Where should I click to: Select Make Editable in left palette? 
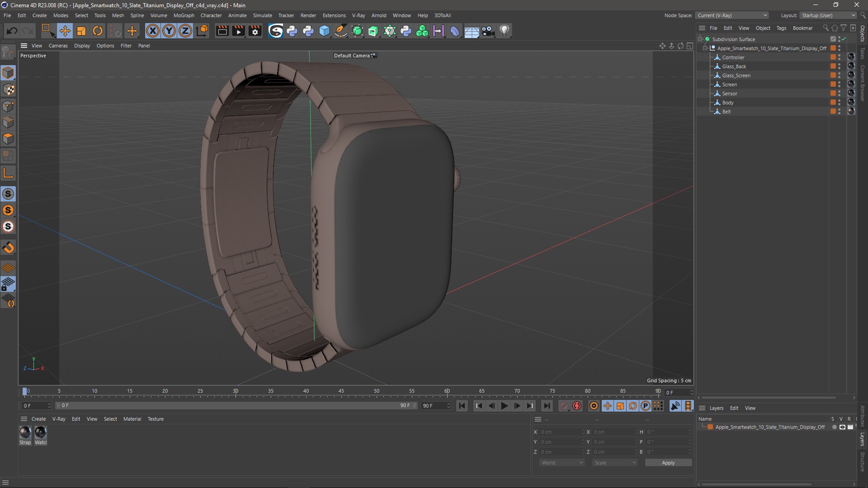8,52
